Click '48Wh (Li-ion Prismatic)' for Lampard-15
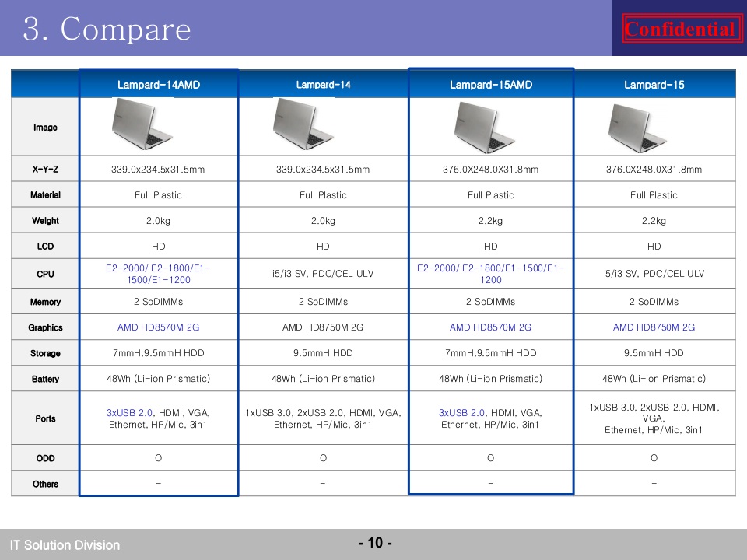 (654, 379)
